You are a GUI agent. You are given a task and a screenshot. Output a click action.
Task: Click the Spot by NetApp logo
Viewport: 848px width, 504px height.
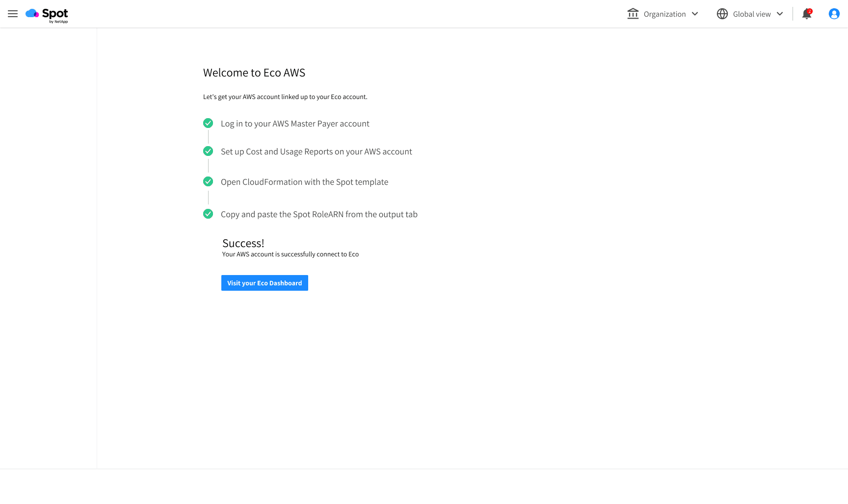click(47, 14)
